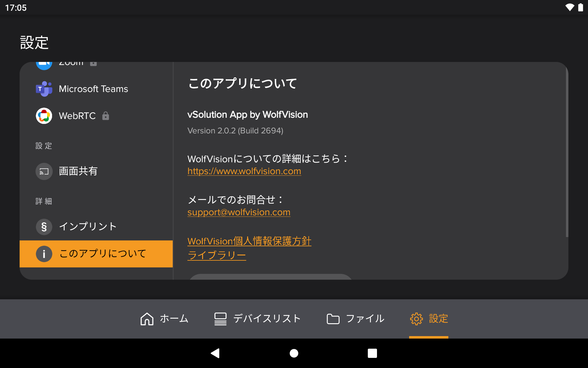Tap the Android recent apps square
The width and height of the screenshot is (588, 368).
(372, 353)
